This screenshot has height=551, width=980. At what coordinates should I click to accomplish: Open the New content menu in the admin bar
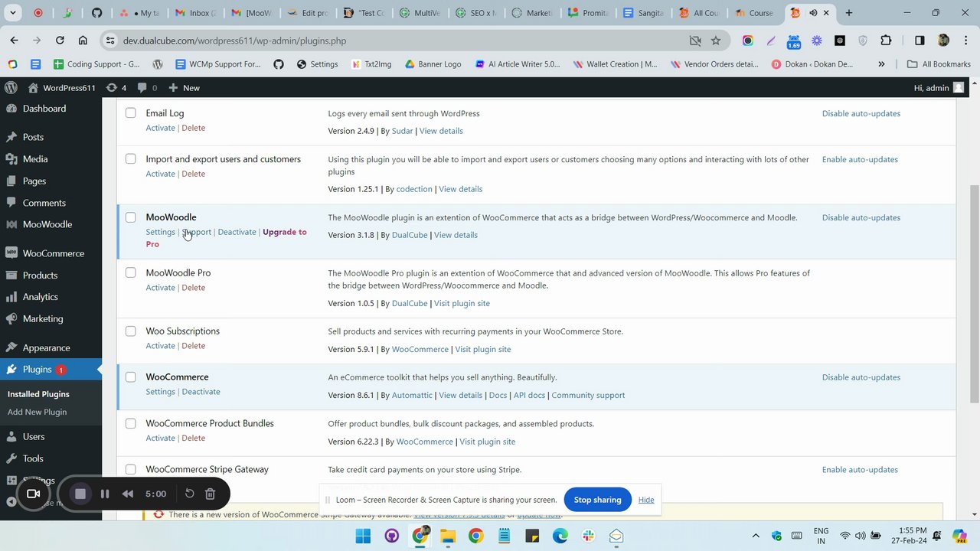tap(184, 88)
